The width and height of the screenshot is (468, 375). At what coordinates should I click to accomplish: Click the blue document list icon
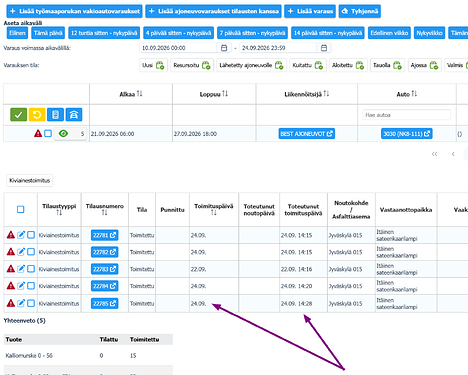(x=55, y=115)
